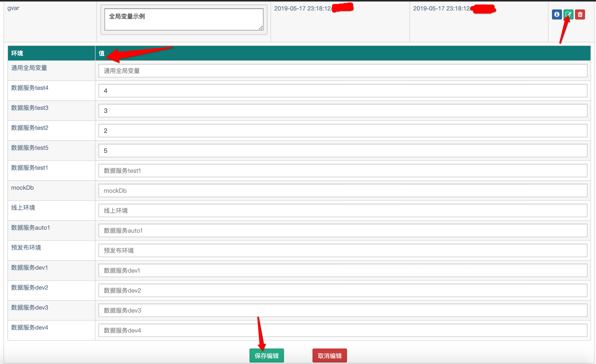Click the 数据服务auto1 environment label
The width and height of the screenshot is (596, 364).
pyautogui.click(x=30, y=227)
